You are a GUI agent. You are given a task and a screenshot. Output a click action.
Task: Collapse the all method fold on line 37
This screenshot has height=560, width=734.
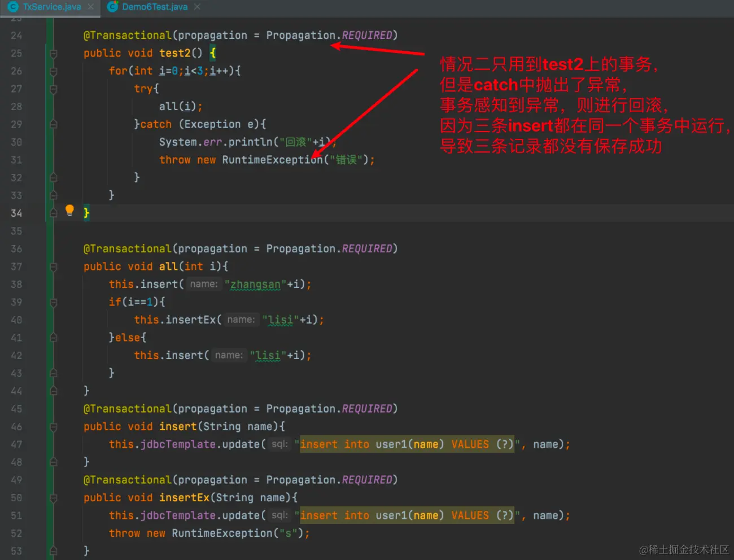(54, 267)
